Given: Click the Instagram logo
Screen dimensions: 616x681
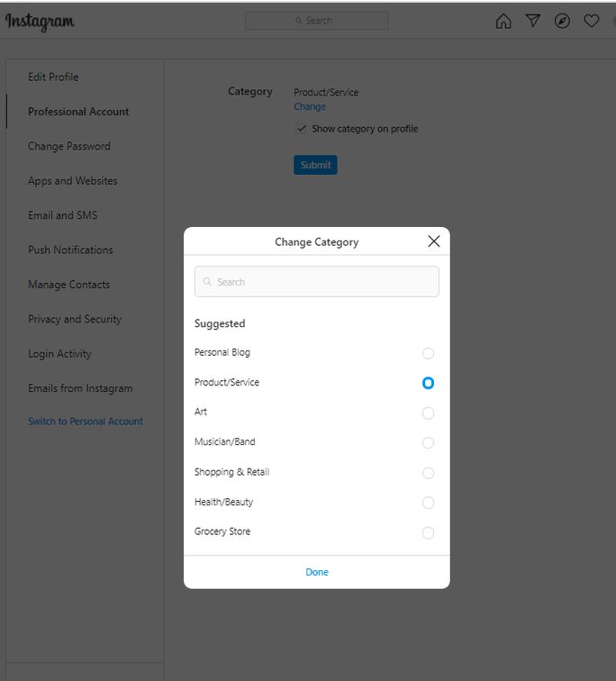Looking at the screenshot, I should click(x=40, y=21).
